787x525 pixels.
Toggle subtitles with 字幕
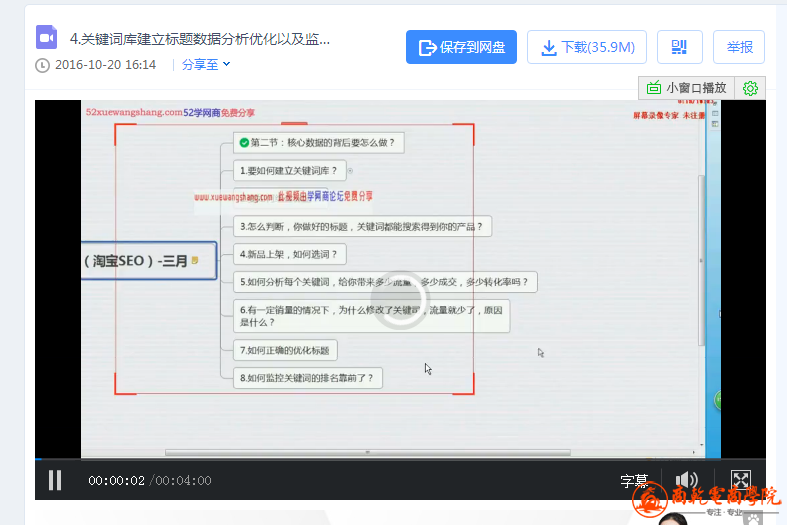[634, 481]
